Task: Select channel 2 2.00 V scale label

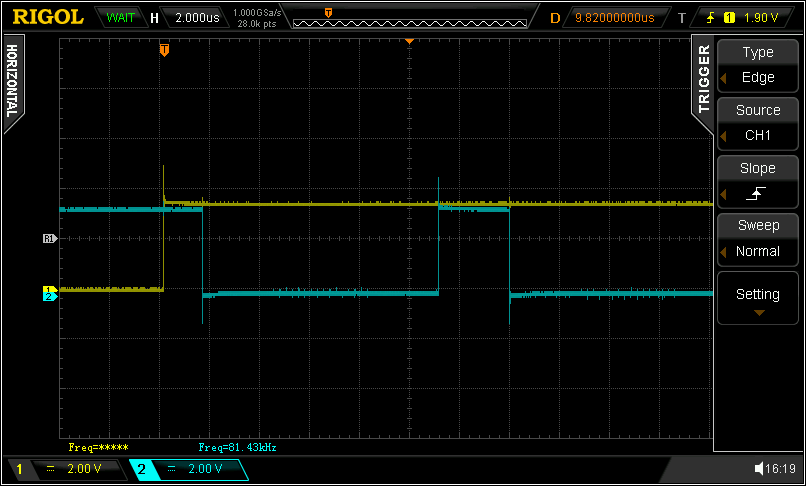Action: pos(205,469)
